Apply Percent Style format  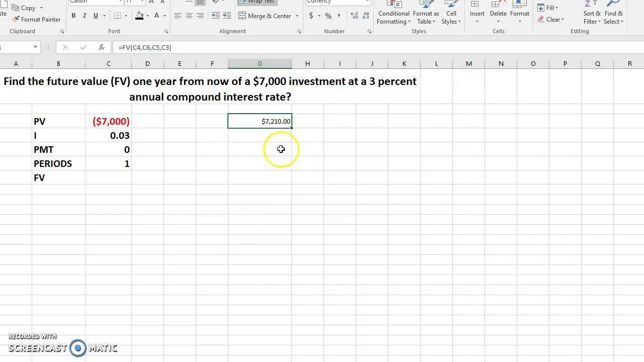pyautogui.click(x=328, y=16)
